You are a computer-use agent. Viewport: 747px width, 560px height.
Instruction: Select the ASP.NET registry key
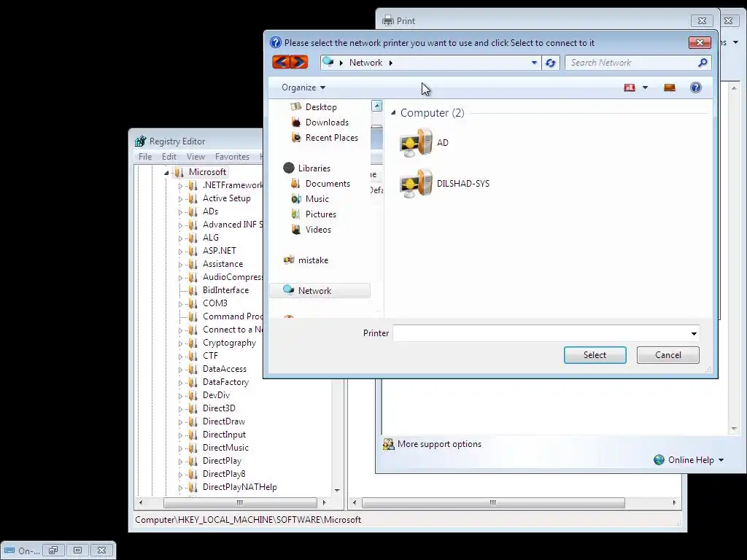click(x=219, y=251)
